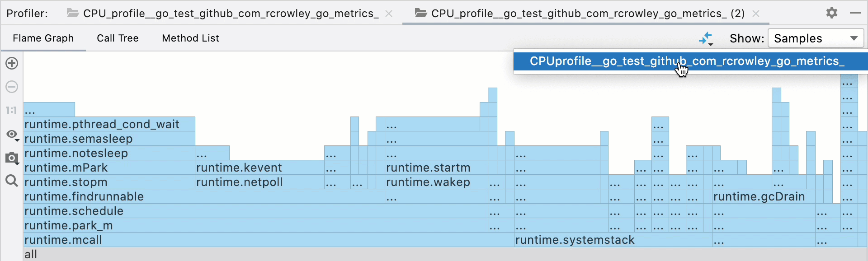Click the collapse frames comparison icon
The width and height of the screenshot is (868, 261).
(705, 38)
